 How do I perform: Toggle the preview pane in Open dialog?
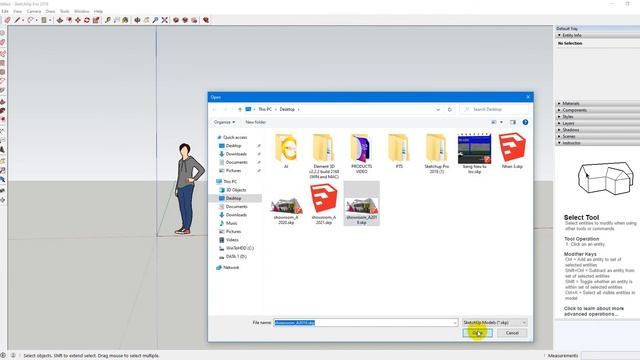click(x=513, y=122)
